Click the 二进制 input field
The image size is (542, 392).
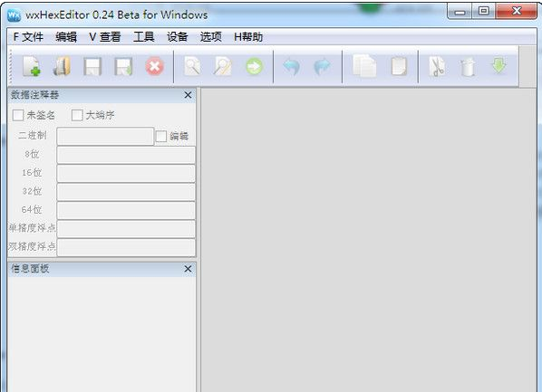point(105,136)
